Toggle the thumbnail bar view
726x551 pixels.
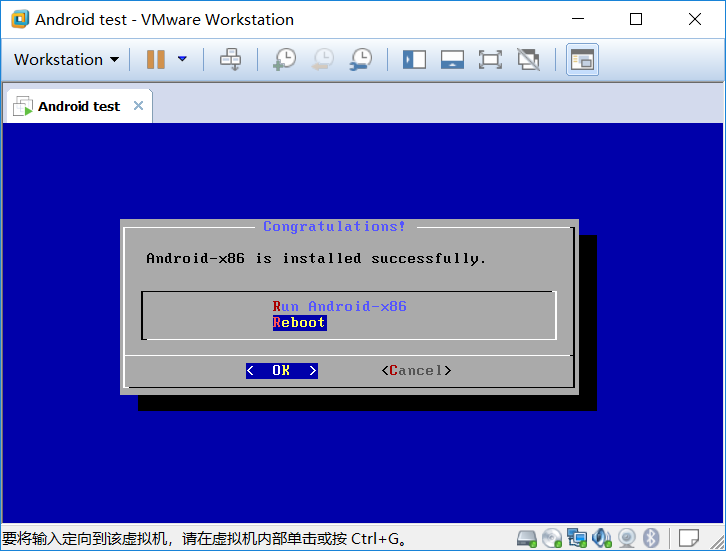[x=452, y=60]
